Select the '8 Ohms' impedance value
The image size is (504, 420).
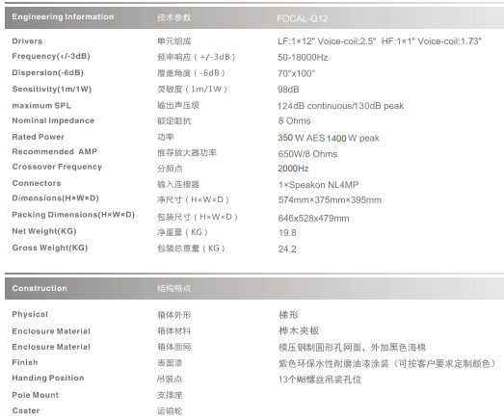295,121
